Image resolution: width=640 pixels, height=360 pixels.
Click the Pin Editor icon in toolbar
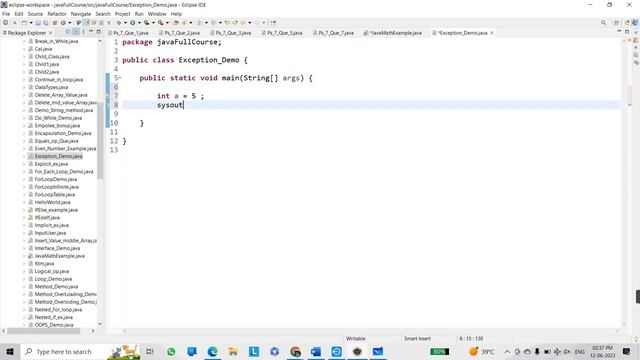click(273, 23)
